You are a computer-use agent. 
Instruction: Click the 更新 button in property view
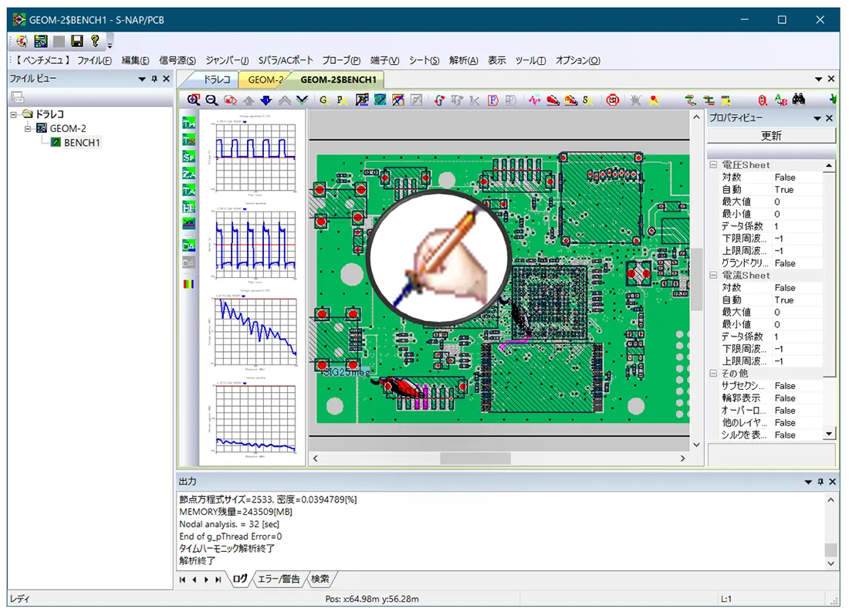pos(771,136)
